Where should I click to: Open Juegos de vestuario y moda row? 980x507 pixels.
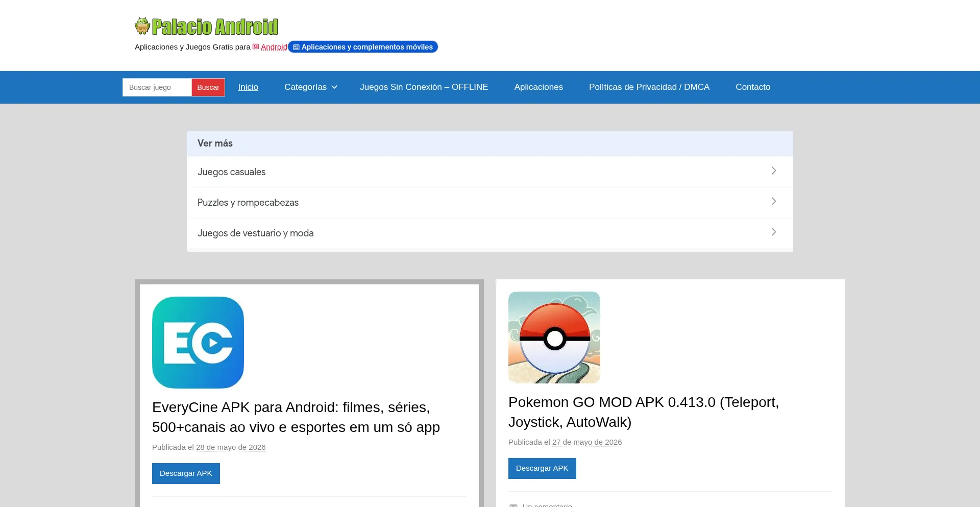pos(490,233)
